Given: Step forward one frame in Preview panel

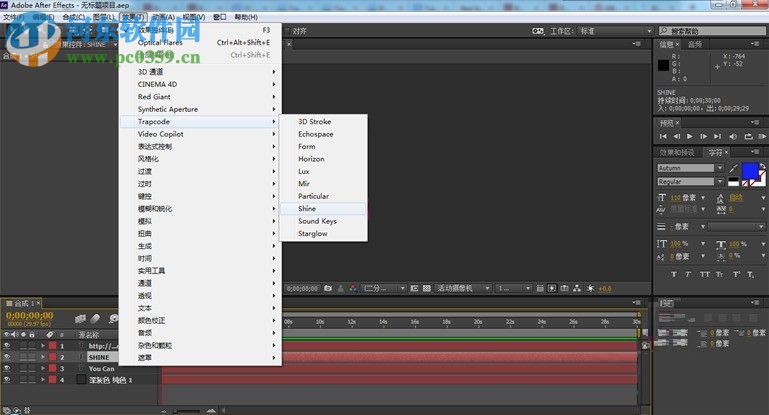Looking at the screenshot, I should (704, 136).
